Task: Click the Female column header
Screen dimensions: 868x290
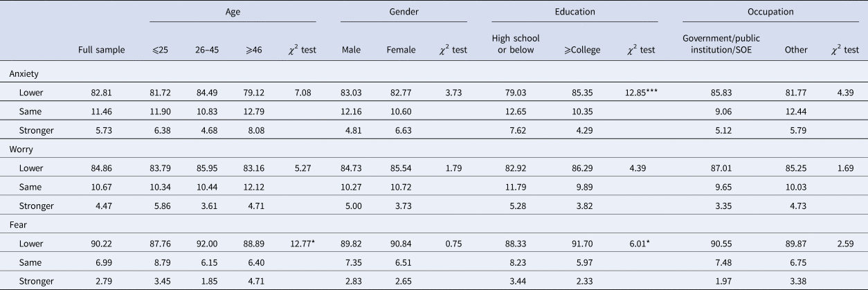Action: click(401, 50)
